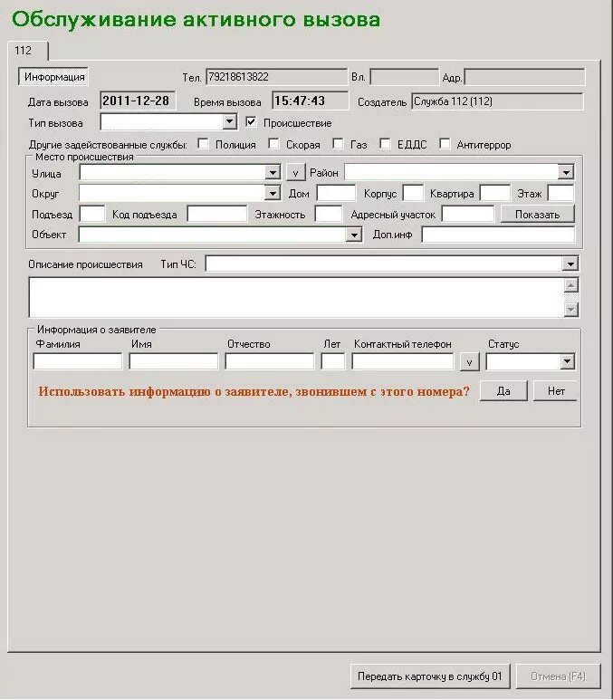613x700 pixels.
Task: Open the Статус dropdown
Action: pyautogui.click(x=567, y=361)
